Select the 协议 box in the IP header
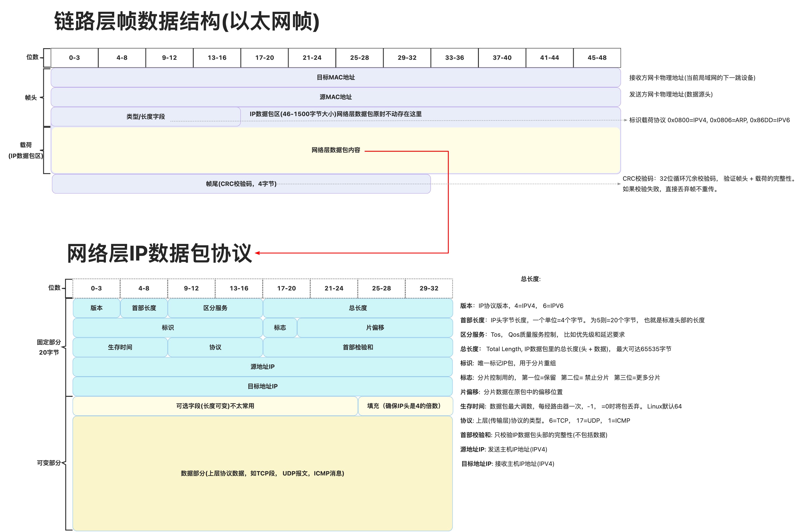 pyautogui.click(x=215, y=347)
